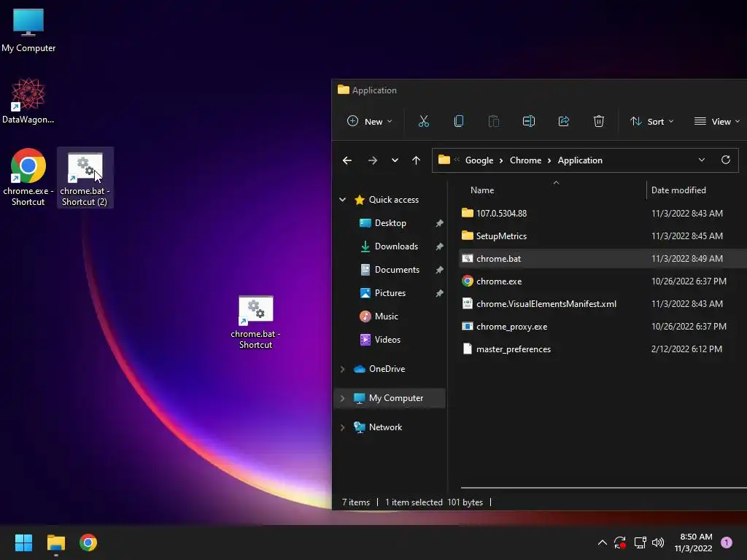Click the folder icon in address bar

444,160
